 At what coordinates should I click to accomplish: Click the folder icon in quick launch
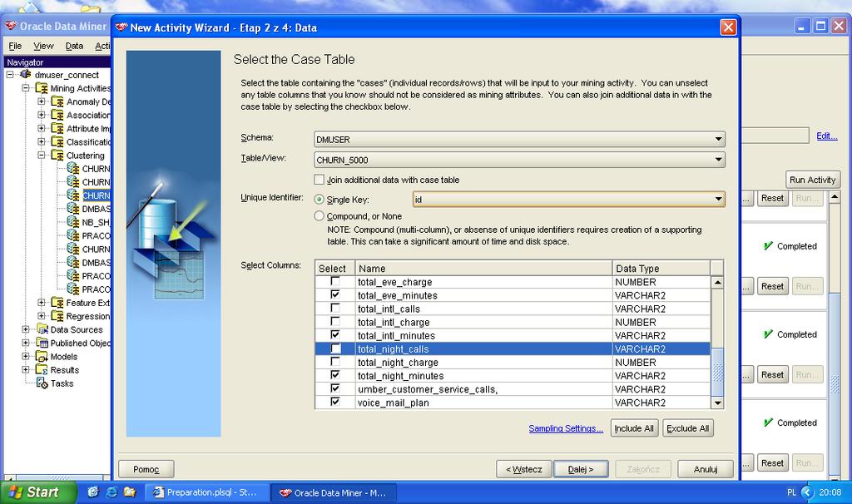coord(129,492)
